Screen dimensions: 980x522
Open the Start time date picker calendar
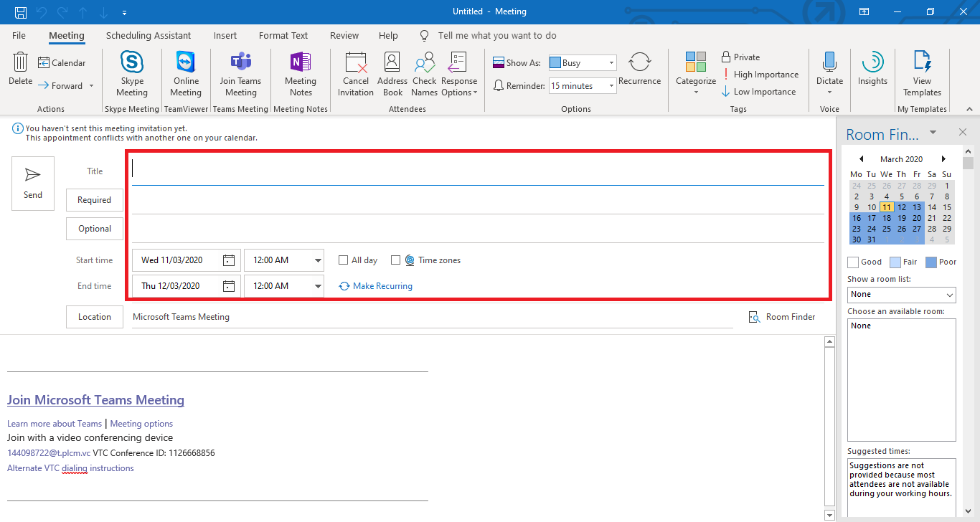(229, 260)
